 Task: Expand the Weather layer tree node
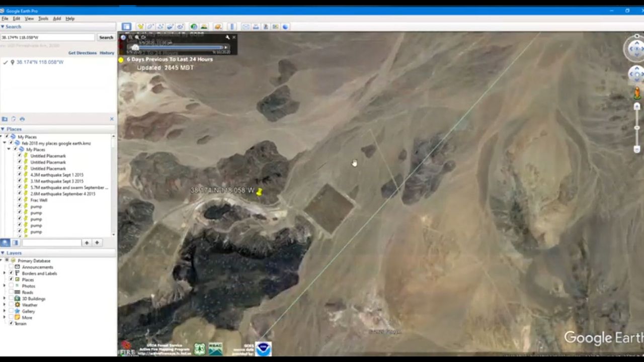pyautogui.click(x=5, y=305)
